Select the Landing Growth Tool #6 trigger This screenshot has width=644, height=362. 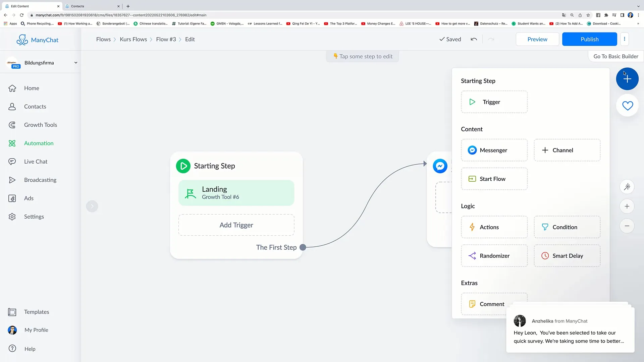(236, 193)
